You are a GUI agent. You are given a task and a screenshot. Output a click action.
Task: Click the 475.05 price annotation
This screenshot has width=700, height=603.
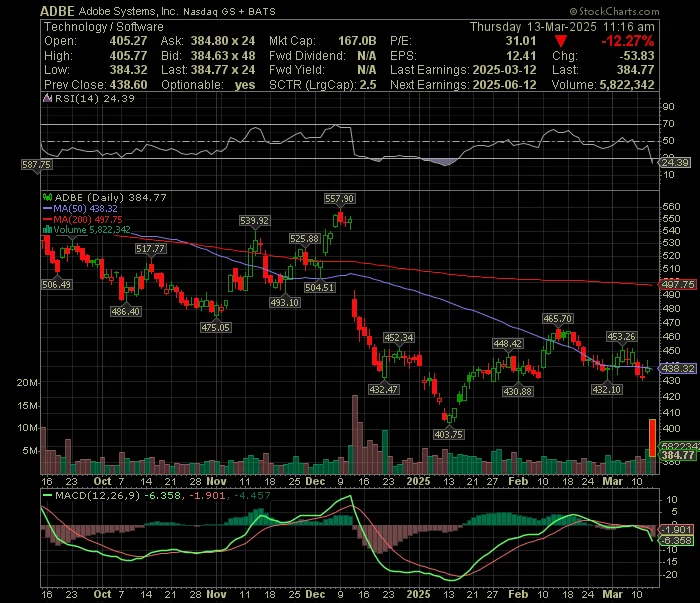215,327
